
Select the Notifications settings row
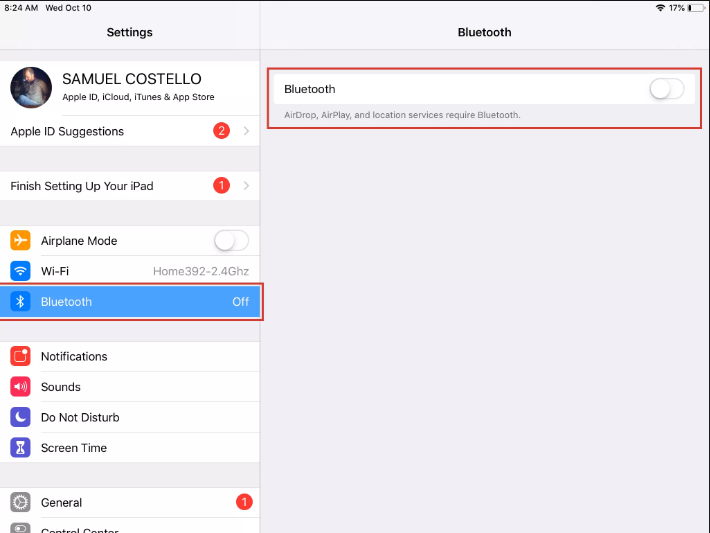pyautogui.click(x=130, y=356)
